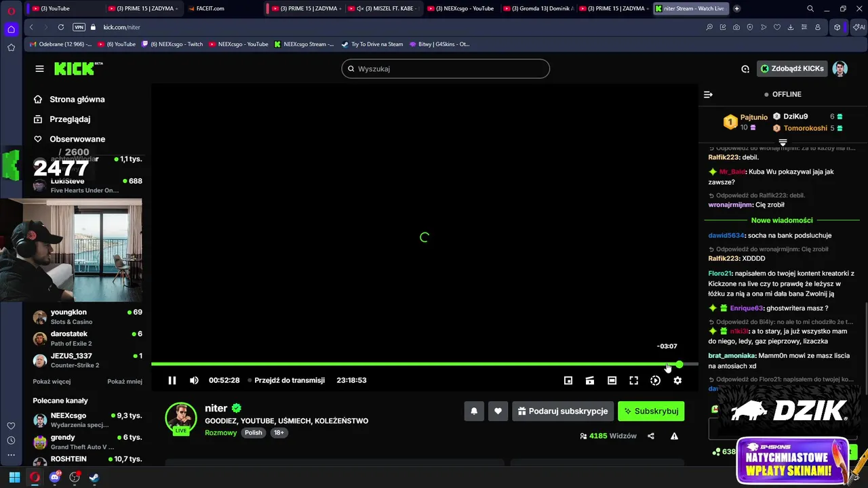868x488 pixels.
Task: Click Nowe wiadomości divider to jump
Action: 782,220
